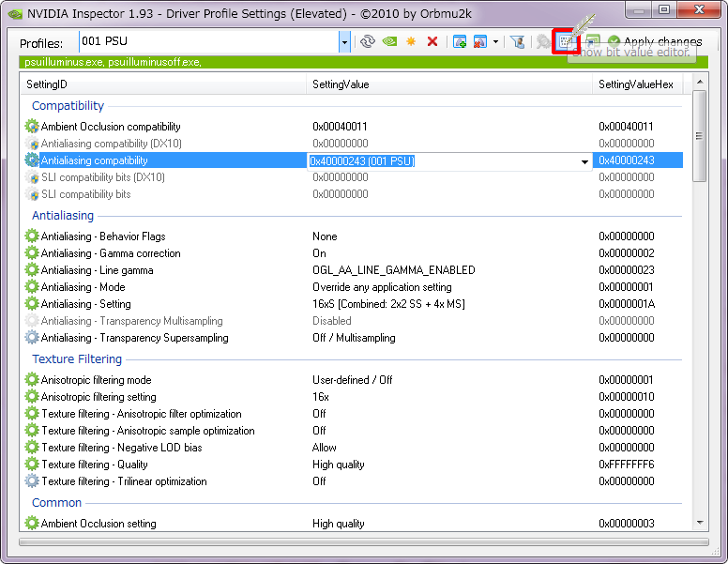
Task: Select the Antialiasing - Behavior Flags setting
Action: [103, 236]
